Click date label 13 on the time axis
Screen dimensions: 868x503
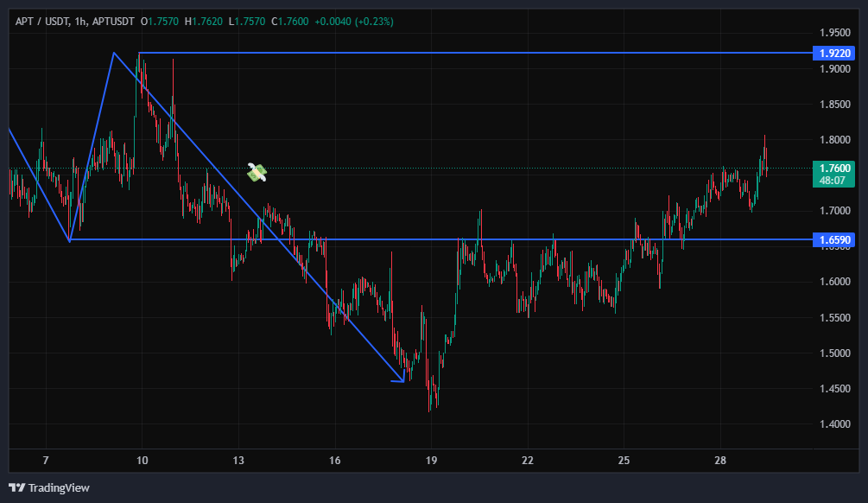(x=238, y=460)
